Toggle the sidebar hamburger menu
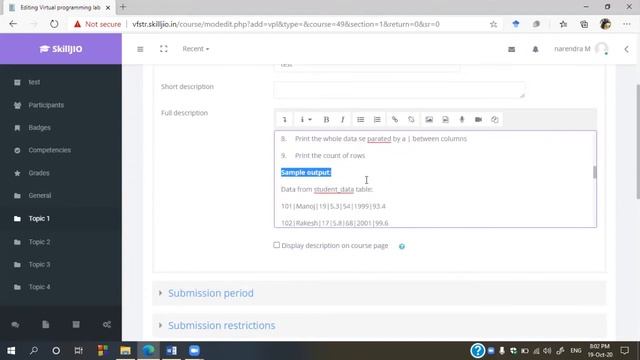 [140, 49]
